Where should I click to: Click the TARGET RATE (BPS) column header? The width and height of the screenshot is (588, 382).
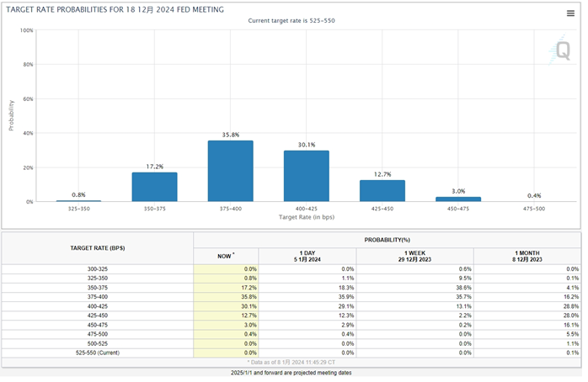click(98, 249)
